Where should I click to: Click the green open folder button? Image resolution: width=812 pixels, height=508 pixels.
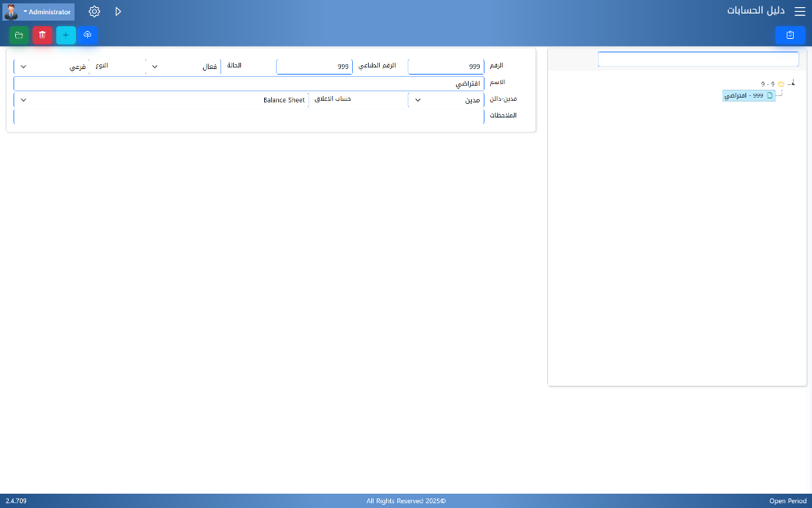(x=19, y=35)
